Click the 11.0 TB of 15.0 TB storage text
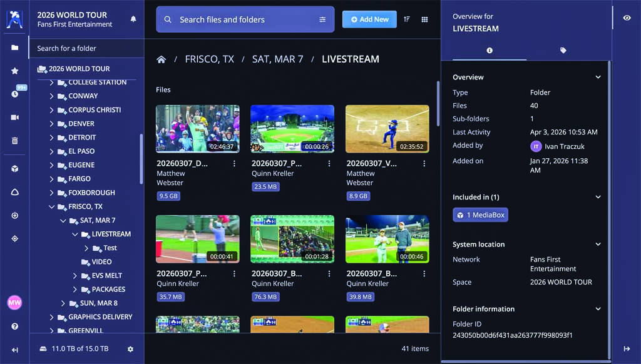The image size is (641, 364). tap(80, 349)
